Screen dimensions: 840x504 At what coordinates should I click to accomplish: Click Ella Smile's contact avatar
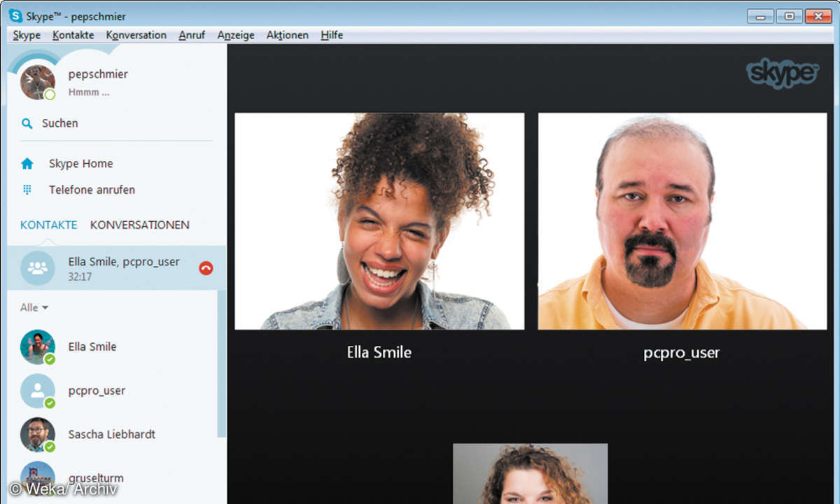coord(37,346)
